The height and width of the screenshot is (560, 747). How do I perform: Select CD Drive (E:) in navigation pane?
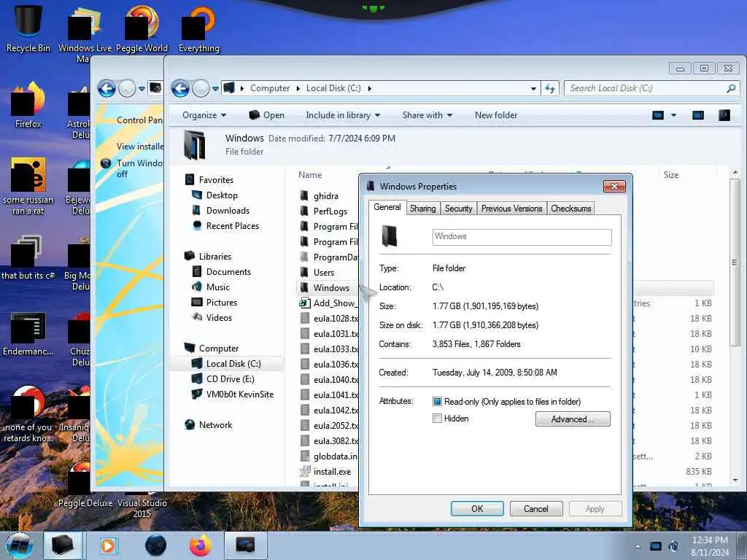coord(230,379)
